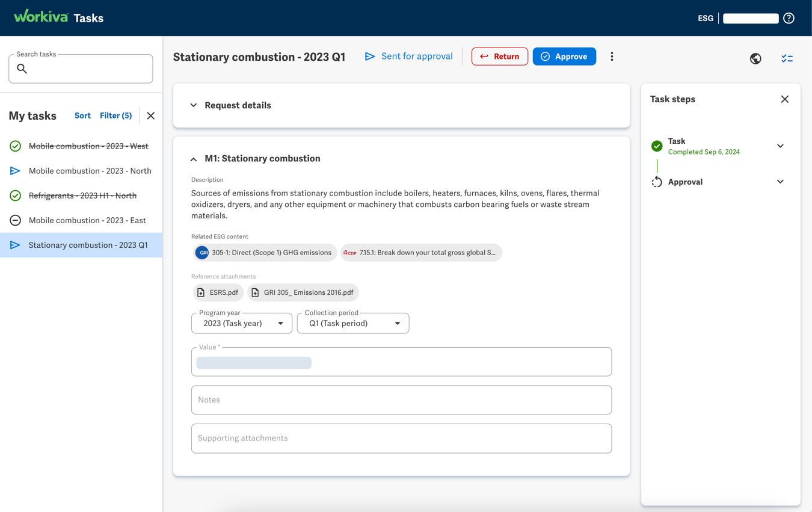Click the redacted user name box in header
The width and height of the screenshot is (812, 512).
pyautogui.click(x=751, y=18)
